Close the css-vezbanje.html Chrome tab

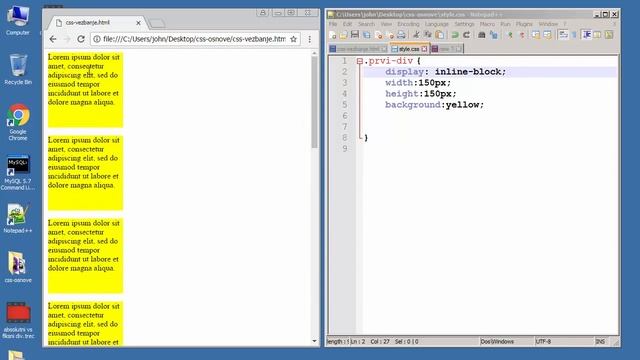(x=138, y=23)
